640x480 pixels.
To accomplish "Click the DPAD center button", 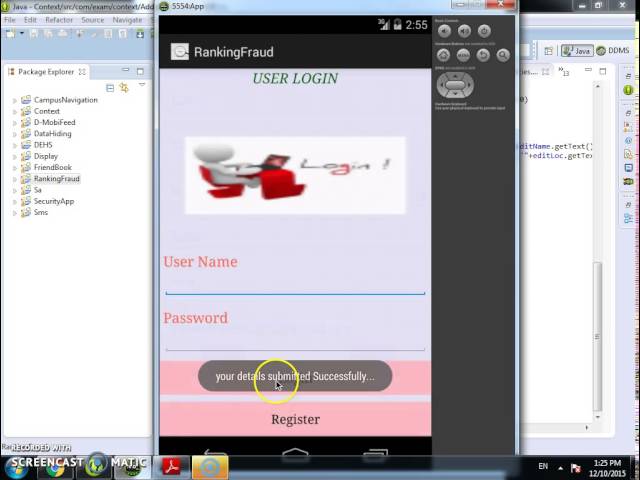I will [455, 85].
